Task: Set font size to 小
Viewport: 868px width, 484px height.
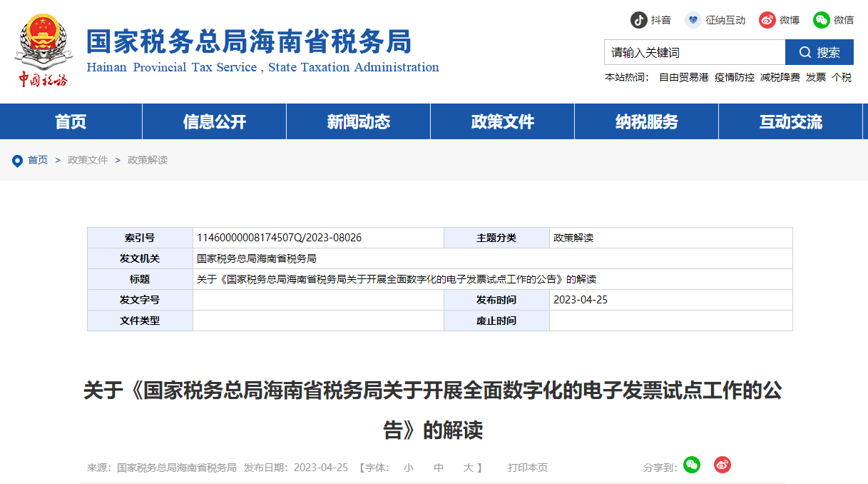Action: (x=409, y=468)
